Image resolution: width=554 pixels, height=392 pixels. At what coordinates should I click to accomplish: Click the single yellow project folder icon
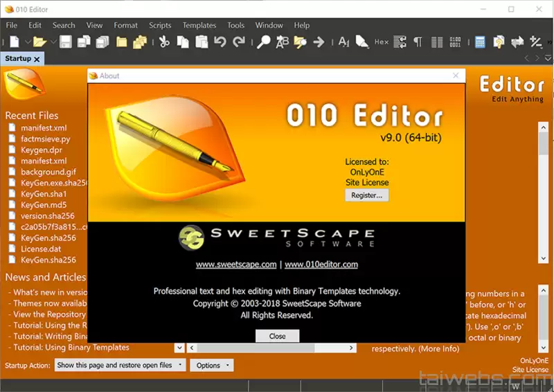(122, 42)
